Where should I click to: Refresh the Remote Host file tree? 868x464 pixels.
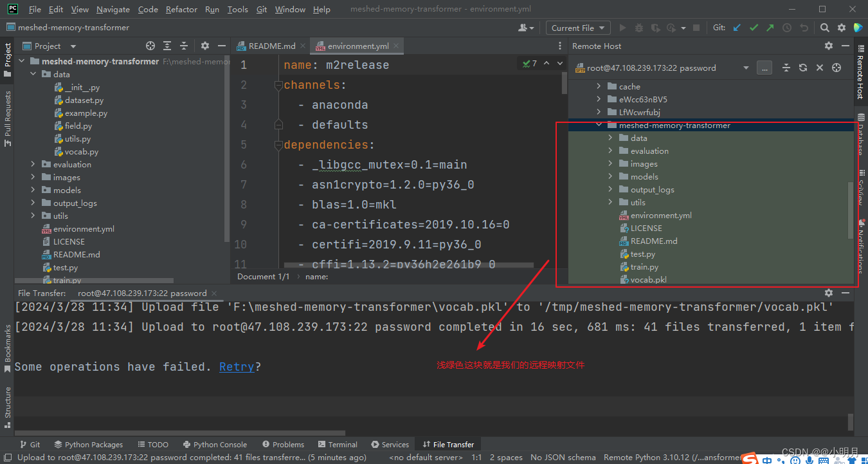pyautogui.click(x=802, y=68)
